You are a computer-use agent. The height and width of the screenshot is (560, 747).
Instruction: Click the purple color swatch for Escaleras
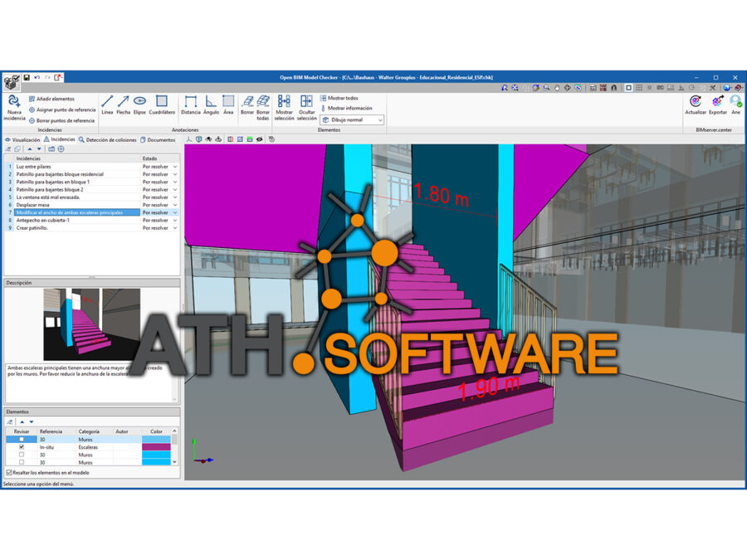point(156,447)
